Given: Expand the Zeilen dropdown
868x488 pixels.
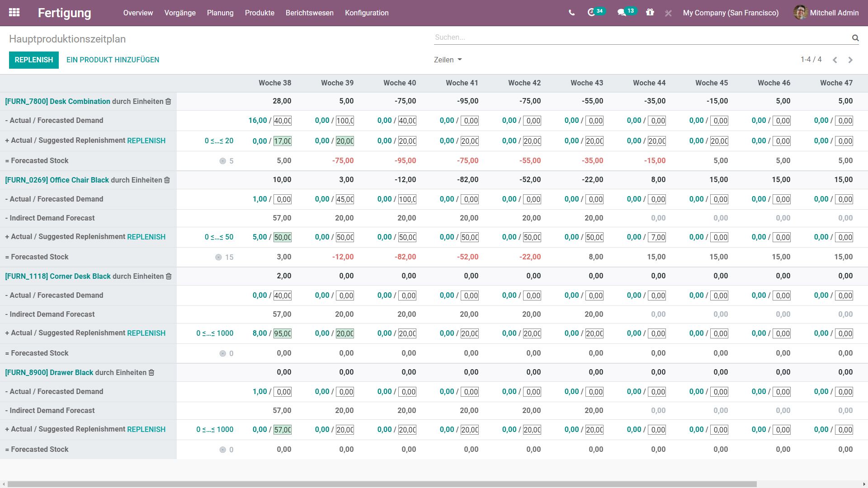Looking at the screenshot, I should pyautogui.click(x=448, y=60).
